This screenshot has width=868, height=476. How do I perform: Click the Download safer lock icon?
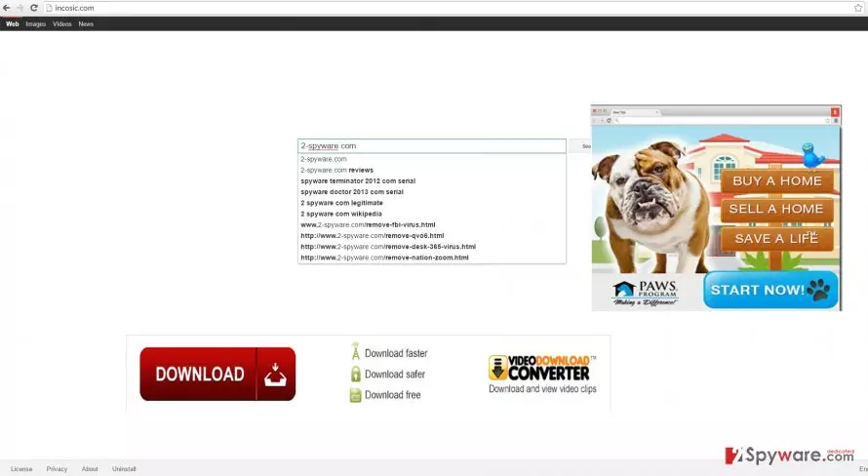[x=356, y=375]
